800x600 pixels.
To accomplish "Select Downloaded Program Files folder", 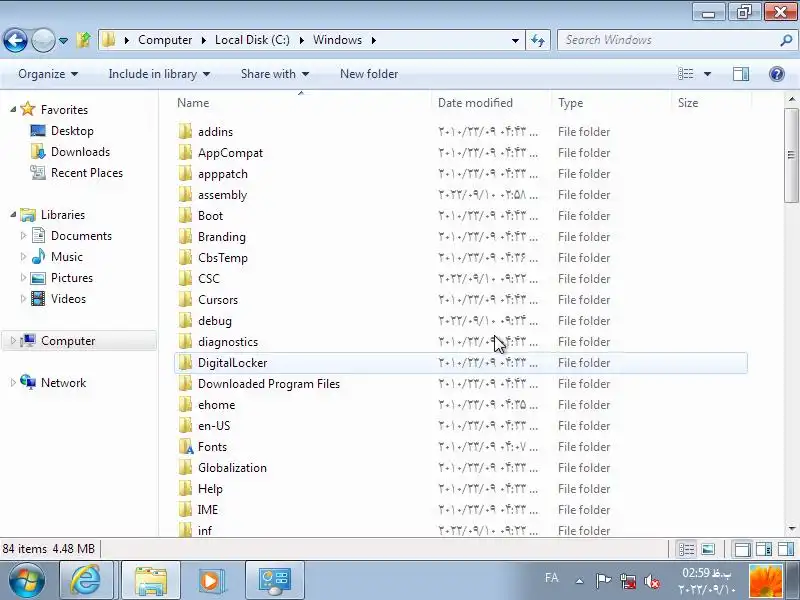I will tap(268, 384).
